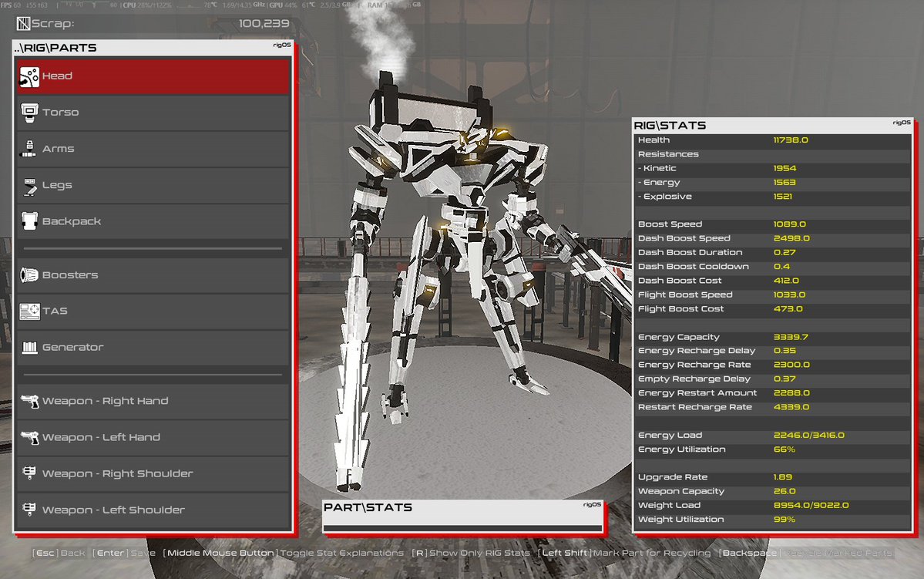The image size is (924, 579).
Task: Click the Torso part icon
Action: pos(29,113)
